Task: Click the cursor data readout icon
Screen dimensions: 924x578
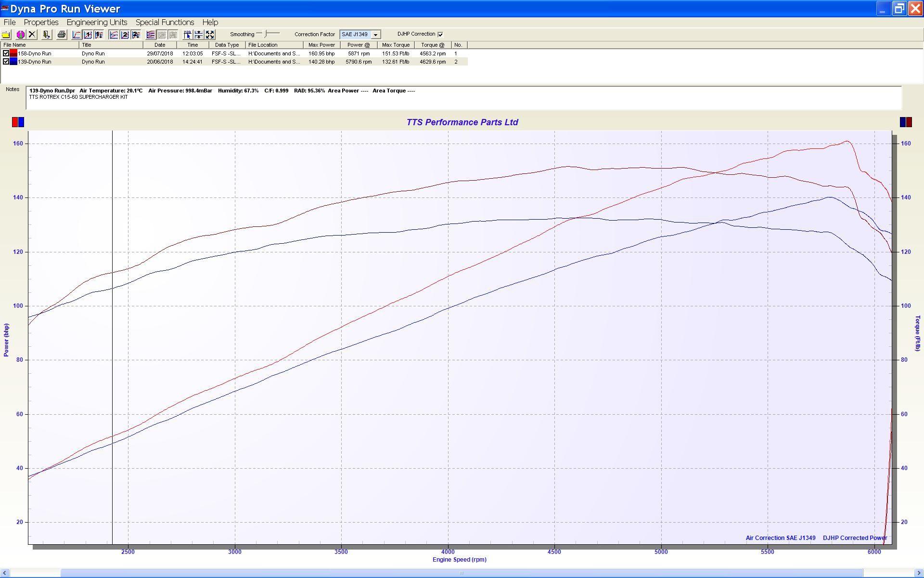Action: tap(188, 35)
